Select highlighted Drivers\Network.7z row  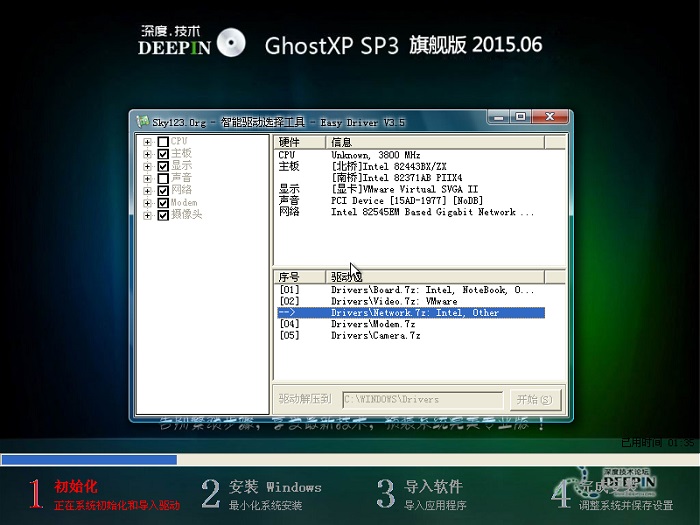(x=411, y=313)
